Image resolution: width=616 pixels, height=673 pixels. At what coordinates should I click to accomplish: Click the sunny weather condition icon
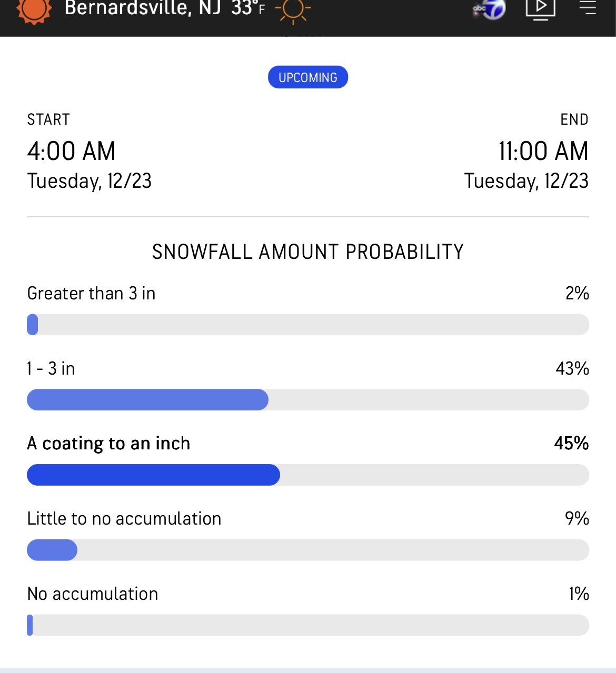[293, 11]
